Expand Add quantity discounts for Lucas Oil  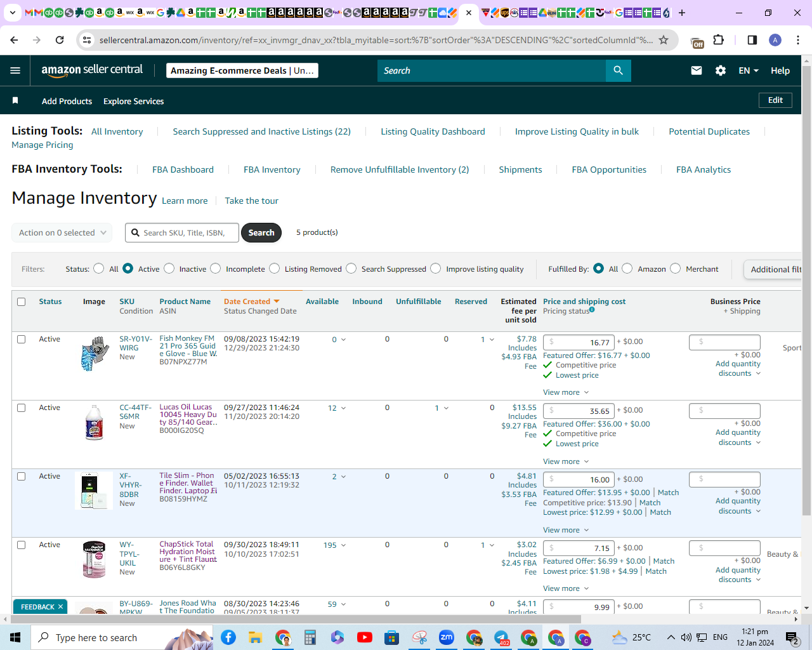[739, 437]
